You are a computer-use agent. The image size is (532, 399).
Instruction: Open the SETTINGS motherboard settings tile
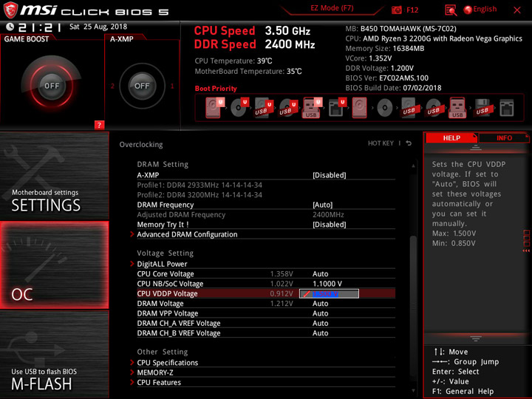tap(54, 176)
